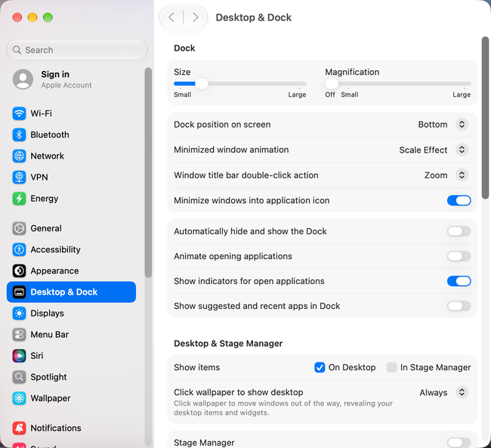Click the Menu Bar icon
The image size is (491, 448).
tap(19, 335)
